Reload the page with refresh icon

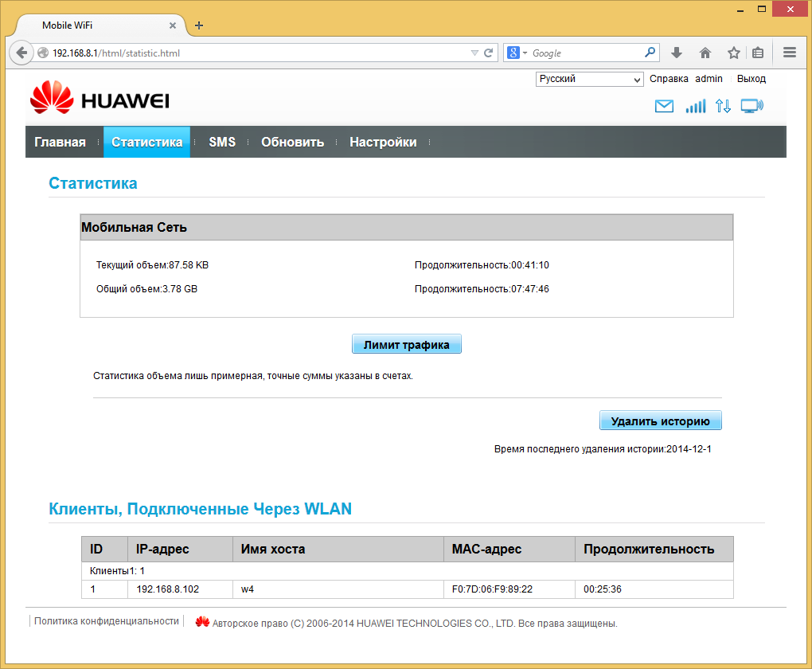pos(488,53)
